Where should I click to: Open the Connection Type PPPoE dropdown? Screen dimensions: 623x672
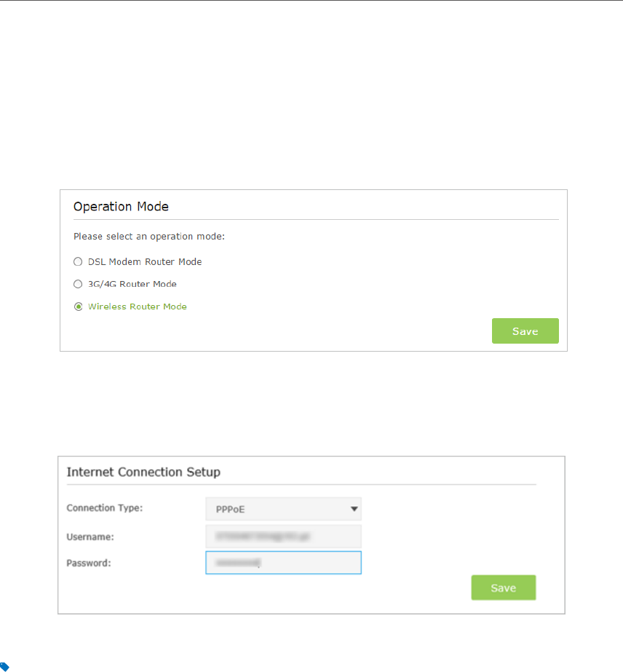283,509
